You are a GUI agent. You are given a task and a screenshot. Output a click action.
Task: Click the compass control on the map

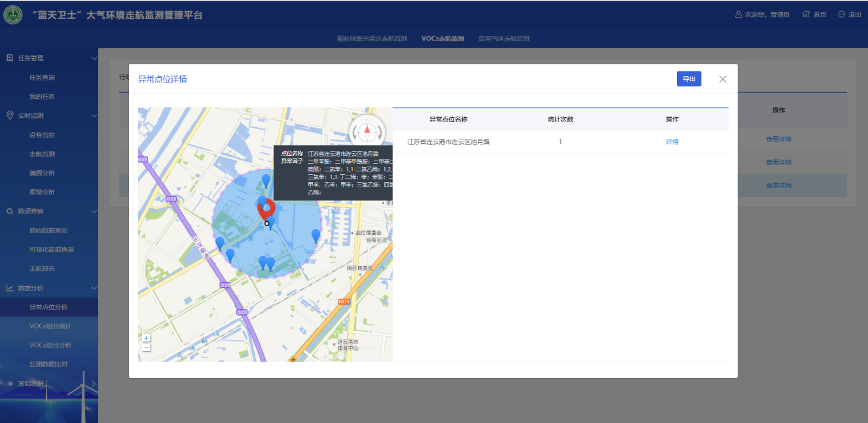367,130
